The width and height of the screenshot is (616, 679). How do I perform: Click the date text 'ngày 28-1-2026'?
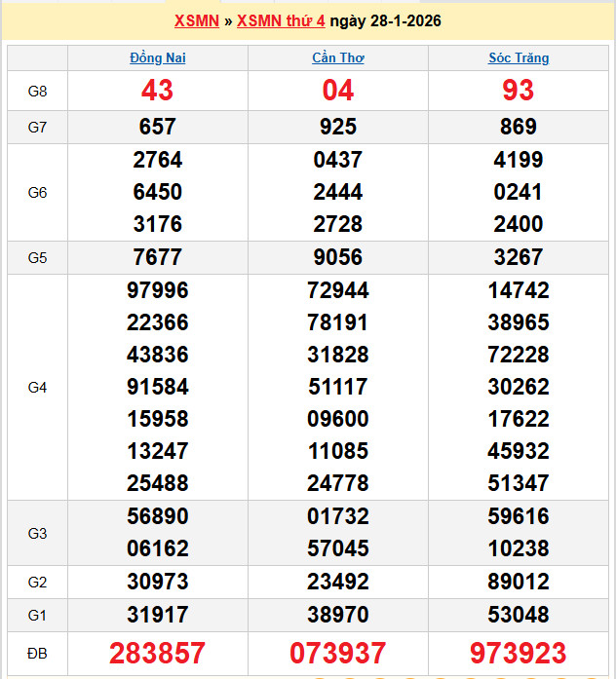(x=385, y=21)
